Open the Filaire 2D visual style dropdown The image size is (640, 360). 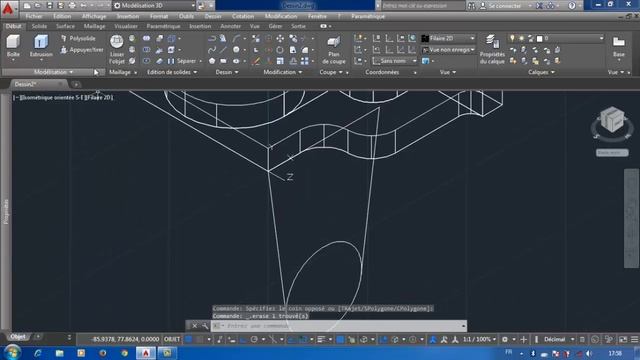point(449,38)
